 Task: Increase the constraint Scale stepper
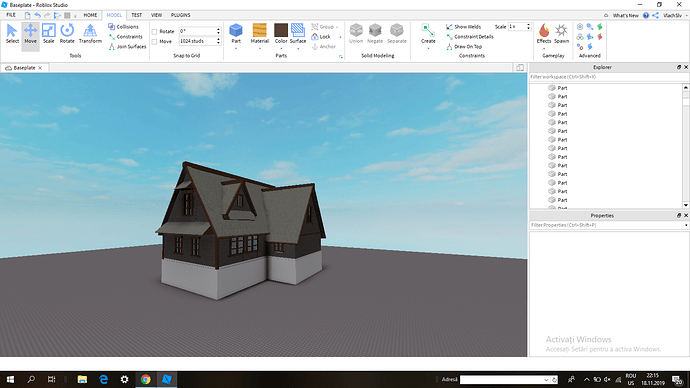point(529,25)
